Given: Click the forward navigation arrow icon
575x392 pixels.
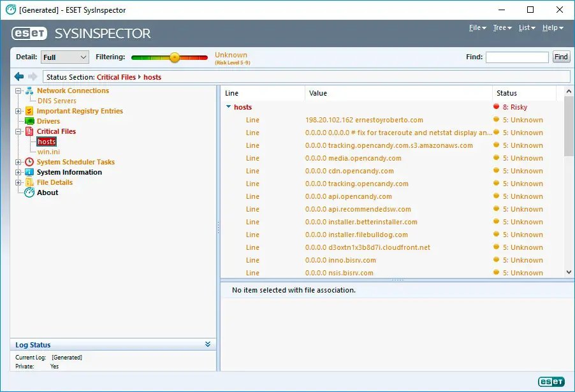Looking at the screenshot, I should pos(33,76).
